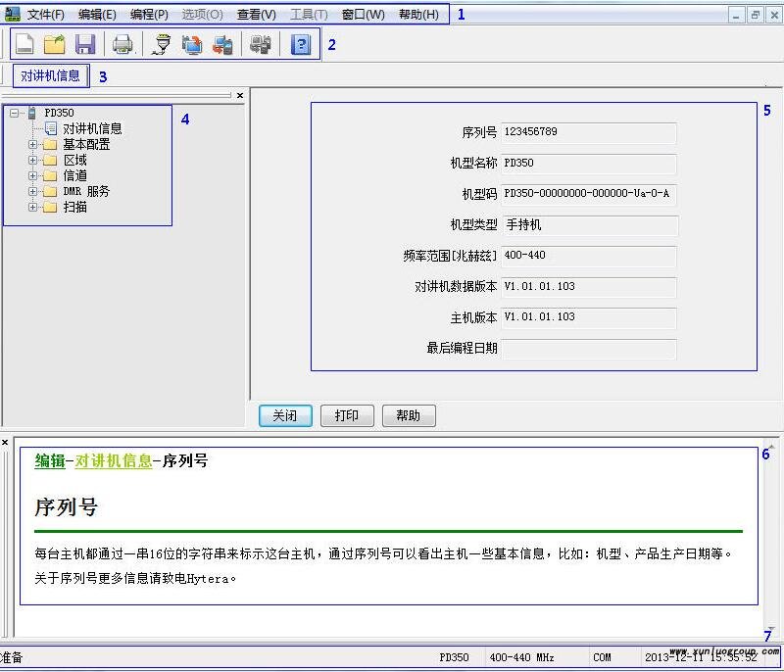
Task: Select the 基本配置 tree item label
Action: pyautogui.click(x=86, y=145)
